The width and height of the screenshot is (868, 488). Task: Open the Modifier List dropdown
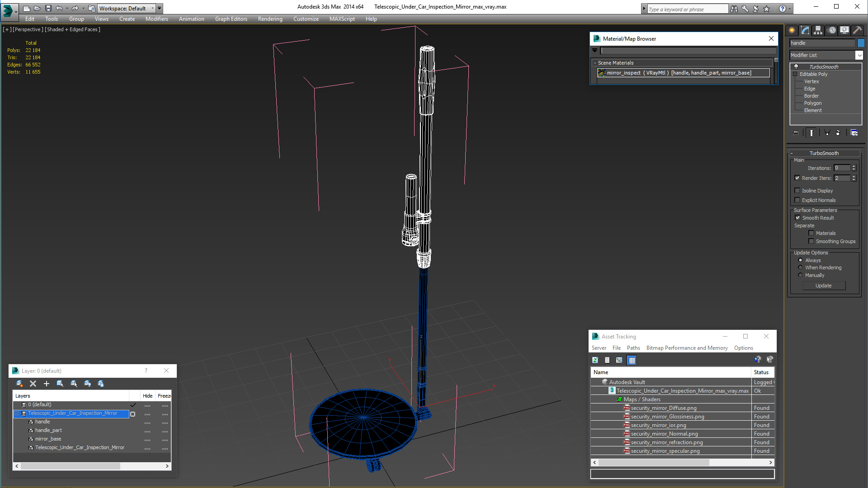pos(859,55)
